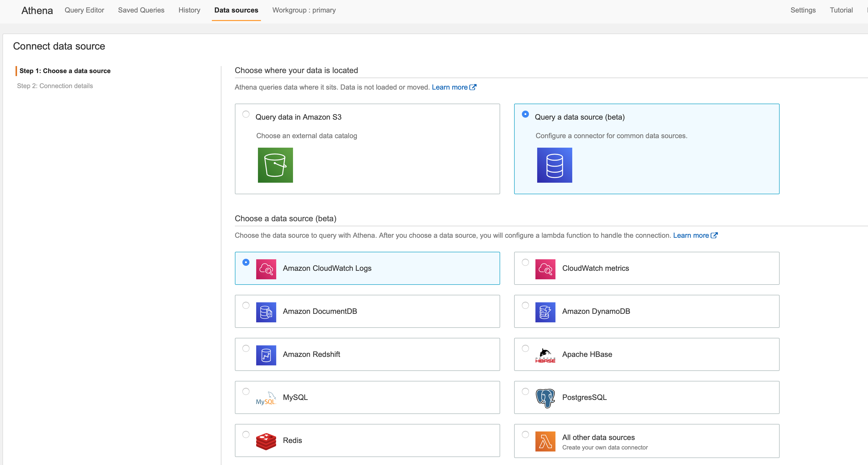This screenshot has height=465, width=868.
Task: Click the CloudWatch metrics label
Action: point(595,268)
